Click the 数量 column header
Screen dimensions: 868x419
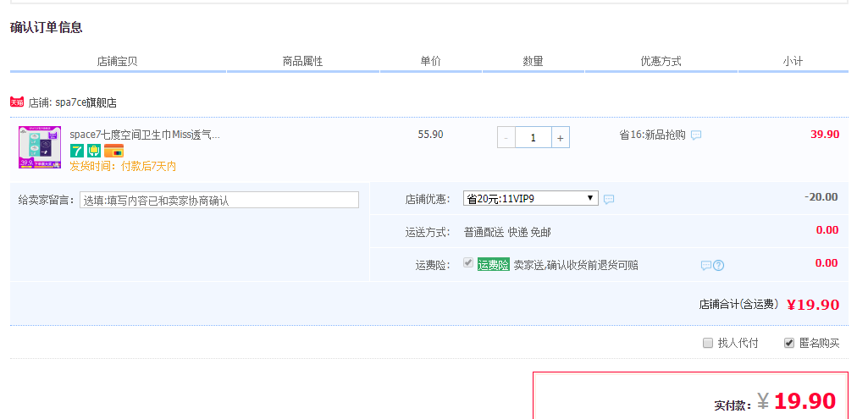tap(534, 62)
